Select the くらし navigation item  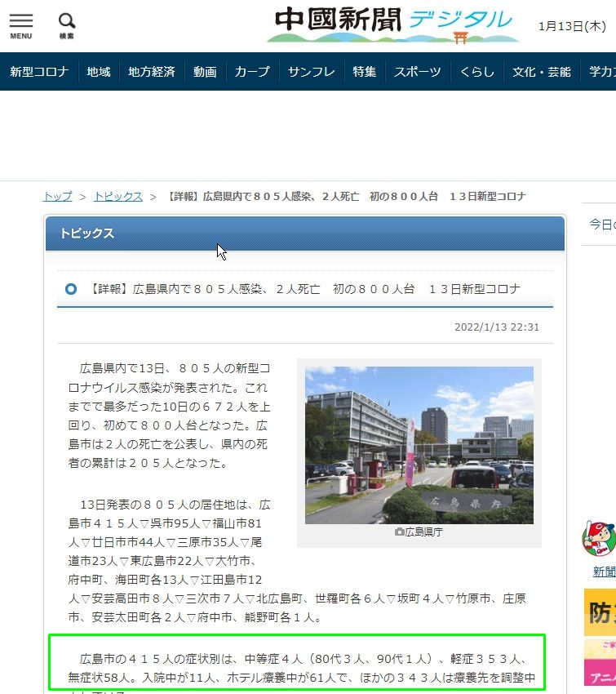[x=477, y=72]
